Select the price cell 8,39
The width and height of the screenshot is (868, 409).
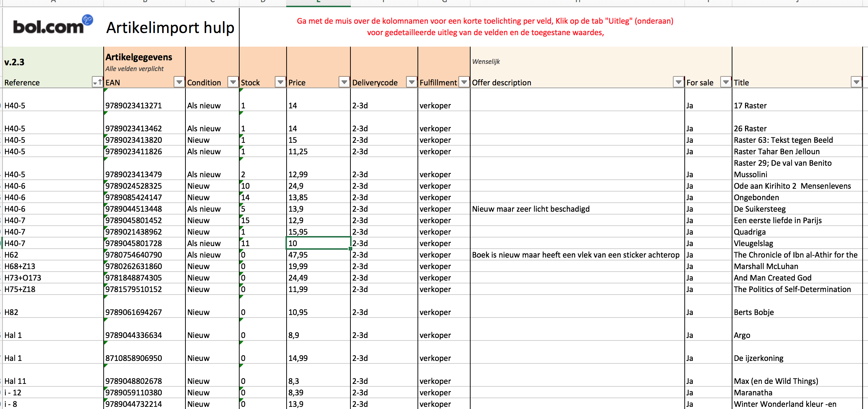pos(319,392)
